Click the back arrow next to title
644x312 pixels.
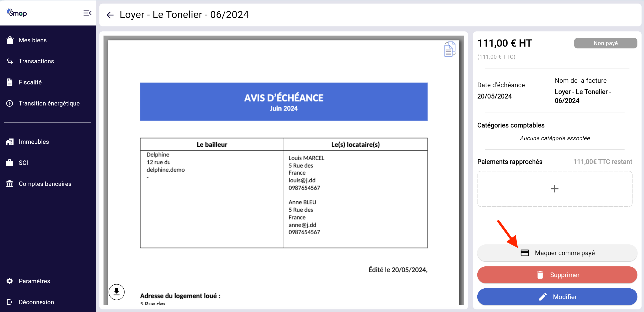tap(110, 15)
